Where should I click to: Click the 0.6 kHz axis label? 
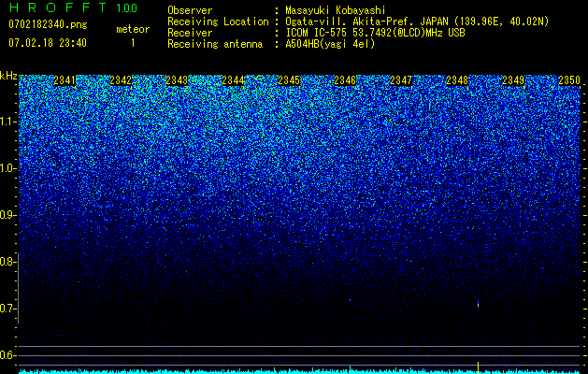(7, 355)
